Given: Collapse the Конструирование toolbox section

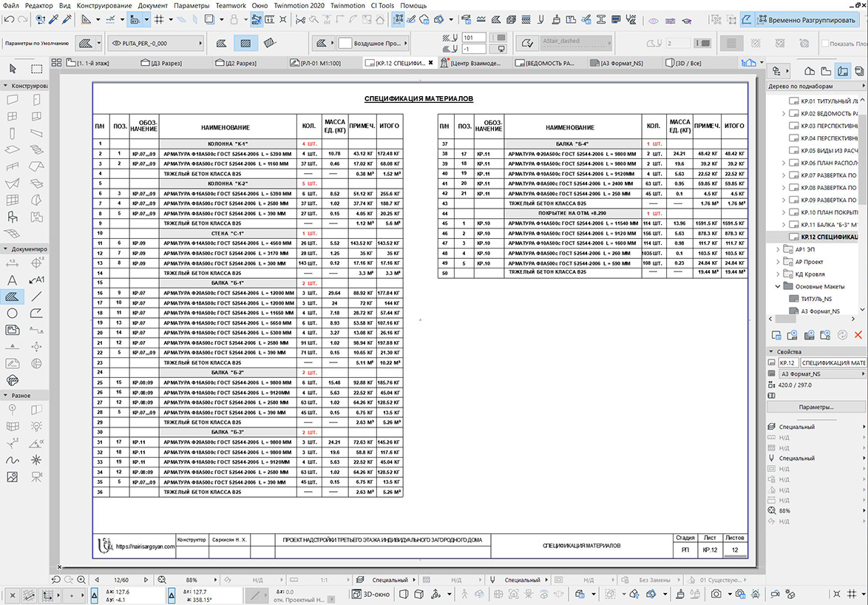Looking at the screenshot, I should [5, 86].
